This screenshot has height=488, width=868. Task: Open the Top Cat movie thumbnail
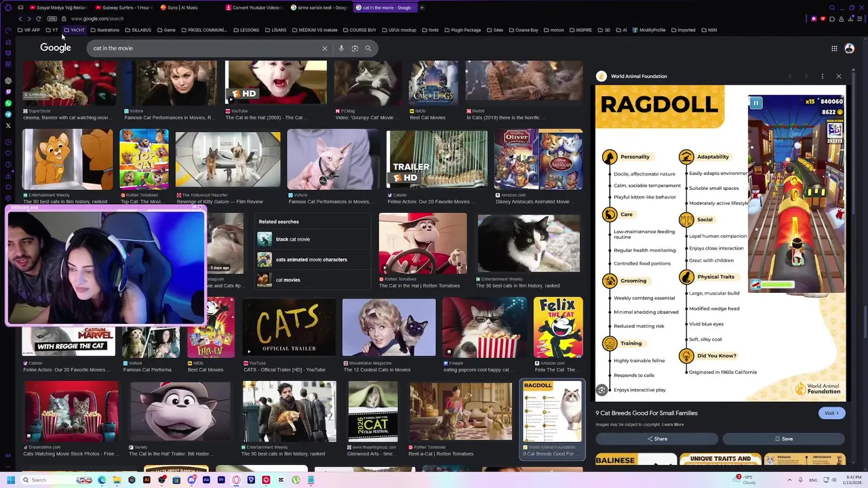[144, 160]
